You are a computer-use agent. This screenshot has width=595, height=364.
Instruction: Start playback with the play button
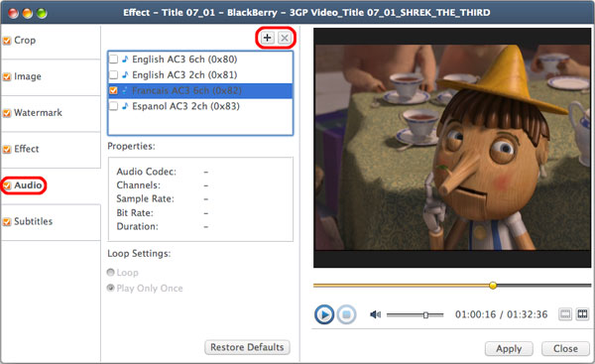pyautogui.click(x=324, y=314)
